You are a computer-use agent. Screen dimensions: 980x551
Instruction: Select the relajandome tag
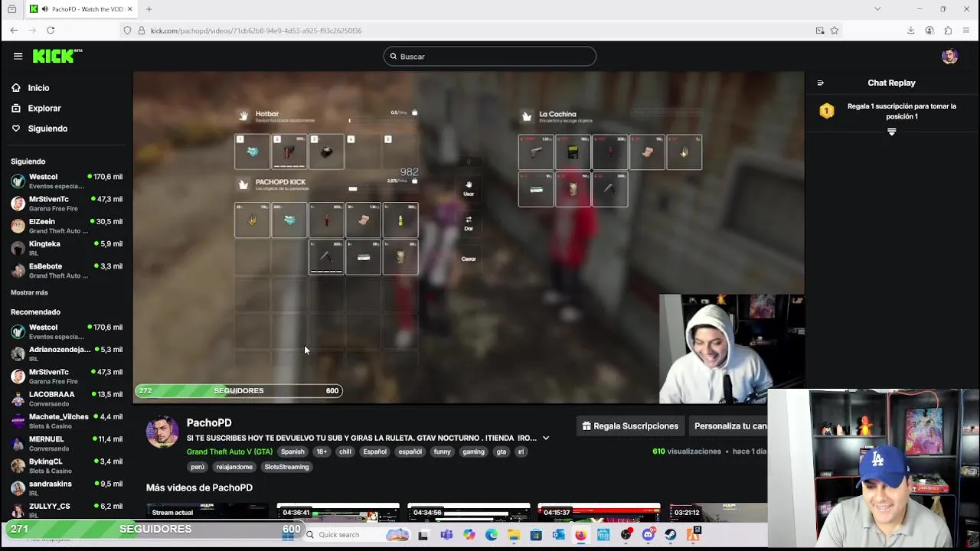tap(234, 467)
